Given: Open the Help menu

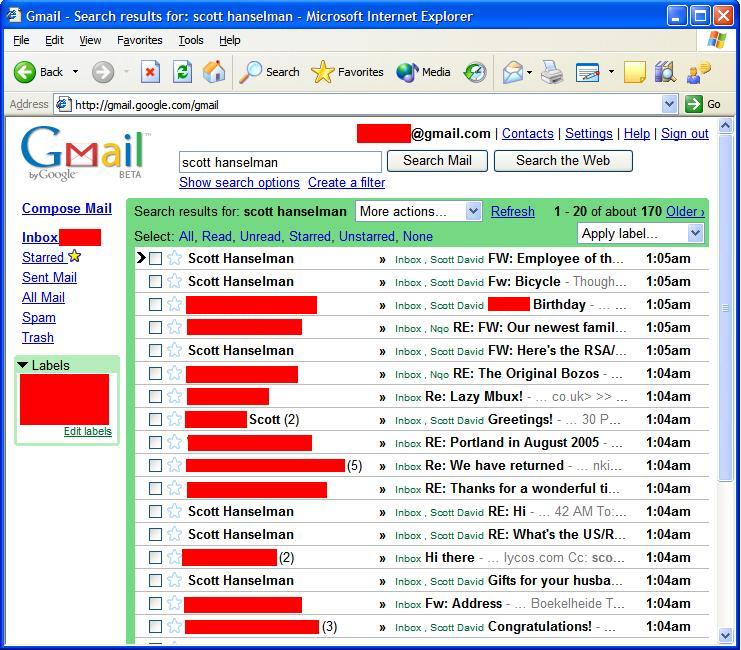Looking at the screenshot, I should pos(230,40).
